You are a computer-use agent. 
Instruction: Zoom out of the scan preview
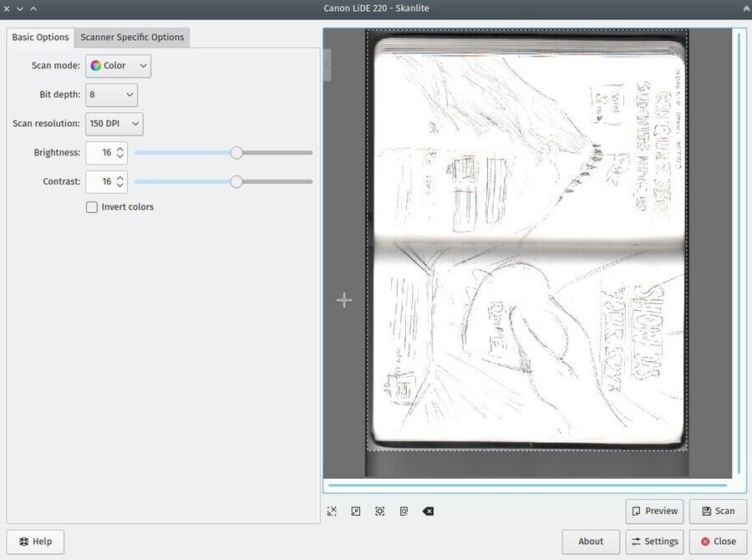pos(355,511)
